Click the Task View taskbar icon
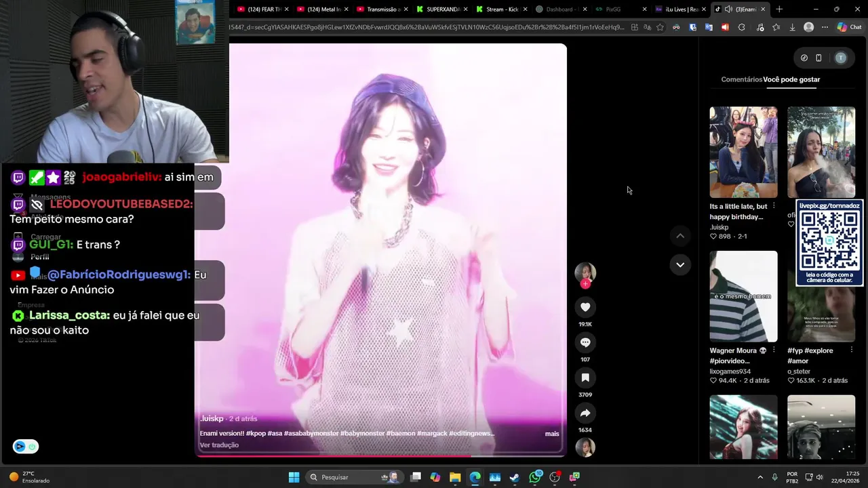Image resolution: width=868 pixels, height=488 pixels. pos(416,477)
